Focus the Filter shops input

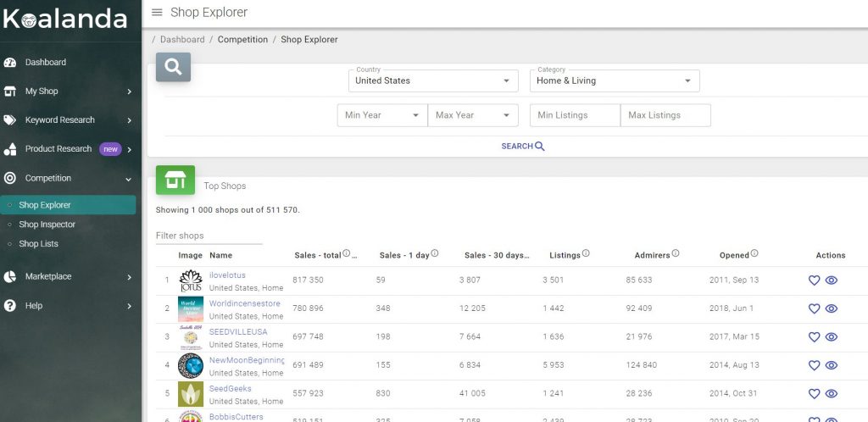209,236
